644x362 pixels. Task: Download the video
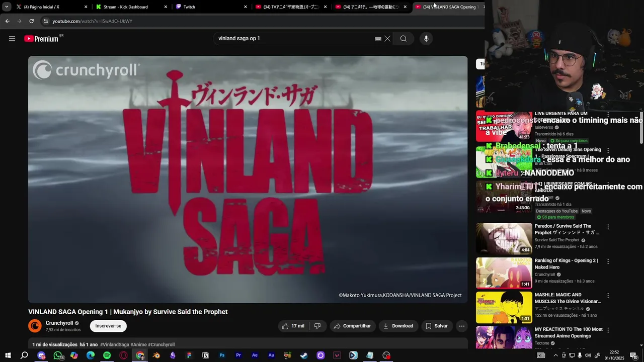(x=398, y=326)
